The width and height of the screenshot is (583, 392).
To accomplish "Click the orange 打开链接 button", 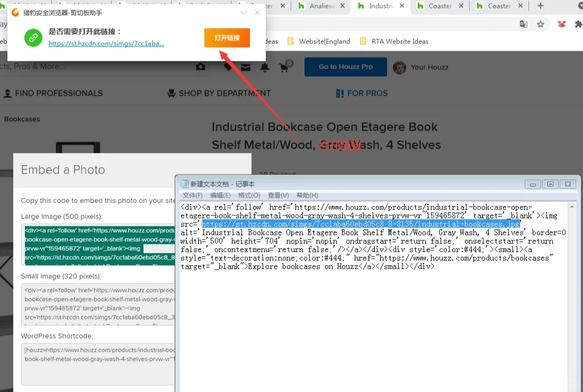I will (227, 38).
